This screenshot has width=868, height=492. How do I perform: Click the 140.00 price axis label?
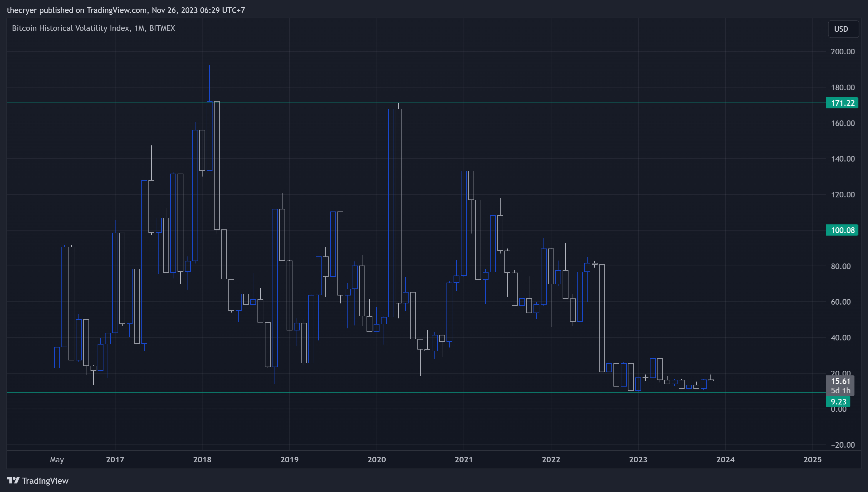[x=843, y=159]
